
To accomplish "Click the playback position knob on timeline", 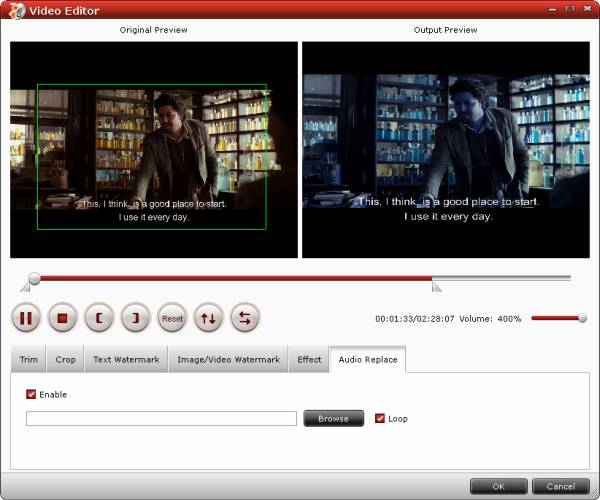I will (x=34, y=279).
